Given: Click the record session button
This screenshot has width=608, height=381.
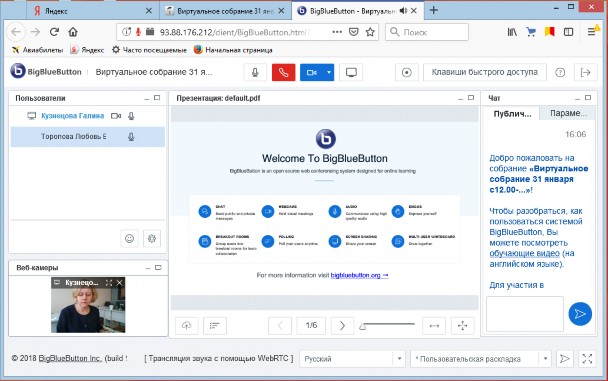Looking at the screenshot, I should [x=406, y=72].
